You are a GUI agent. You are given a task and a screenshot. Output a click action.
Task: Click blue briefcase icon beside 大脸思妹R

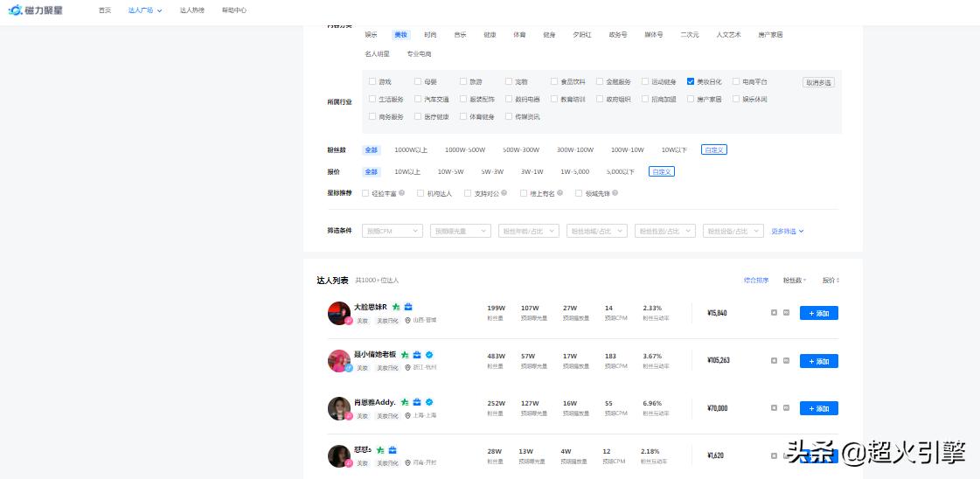tap(408, 307)
